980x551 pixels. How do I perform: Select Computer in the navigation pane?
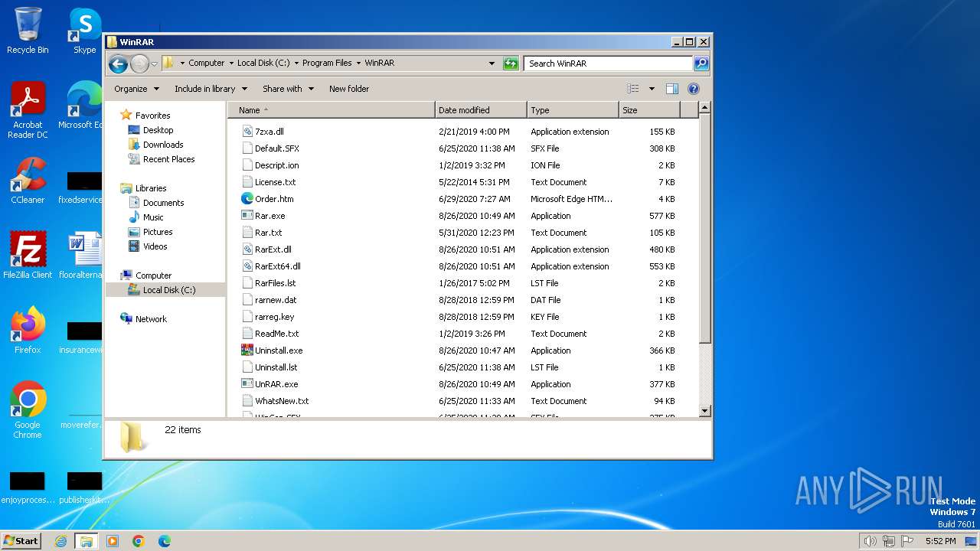(153, 275)
